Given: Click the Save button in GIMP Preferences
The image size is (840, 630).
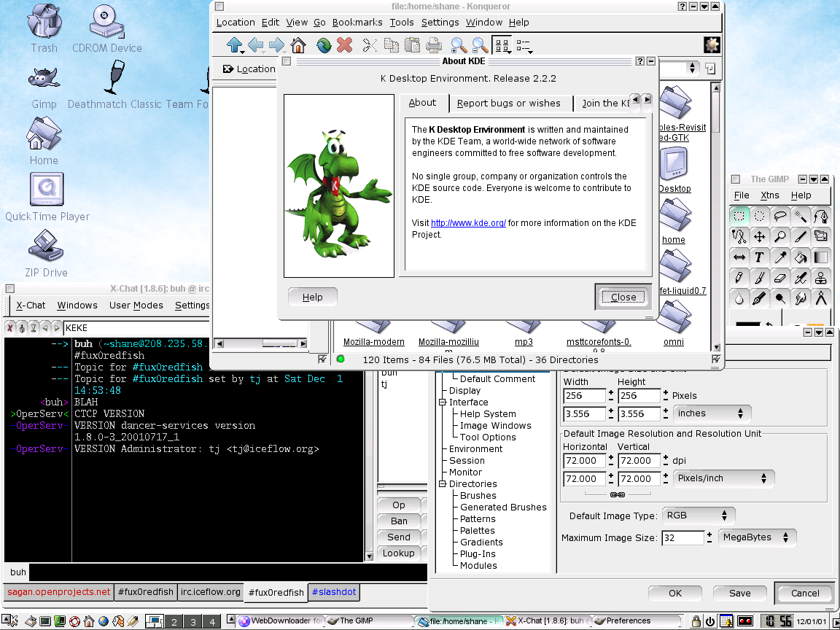Looking at the screenshot, I should click(739, 593).
